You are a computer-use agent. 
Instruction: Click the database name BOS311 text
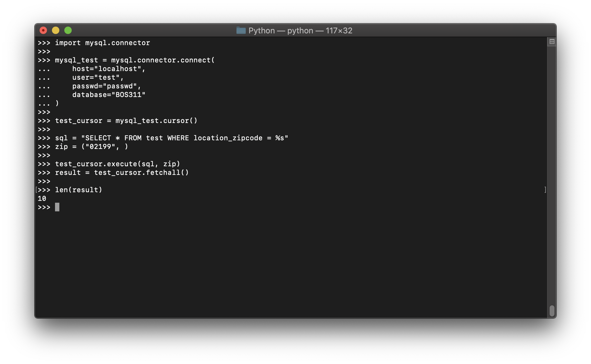(130, 95)
